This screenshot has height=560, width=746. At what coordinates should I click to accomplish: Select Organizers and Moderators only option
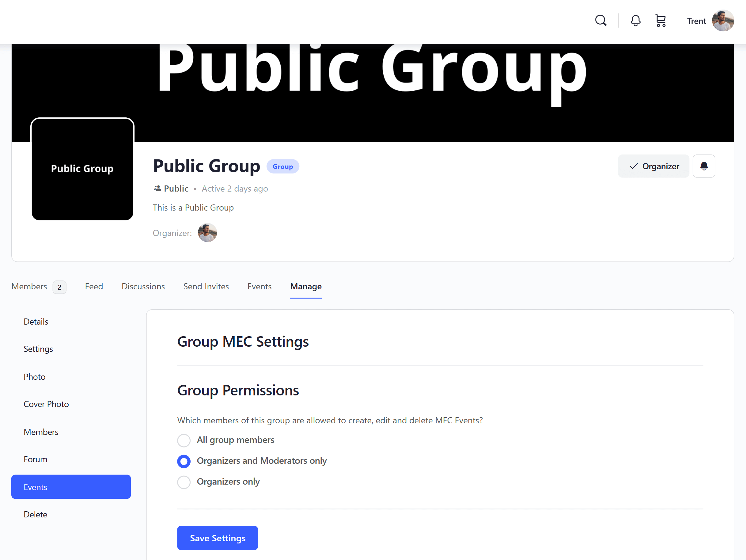[184, 461]
